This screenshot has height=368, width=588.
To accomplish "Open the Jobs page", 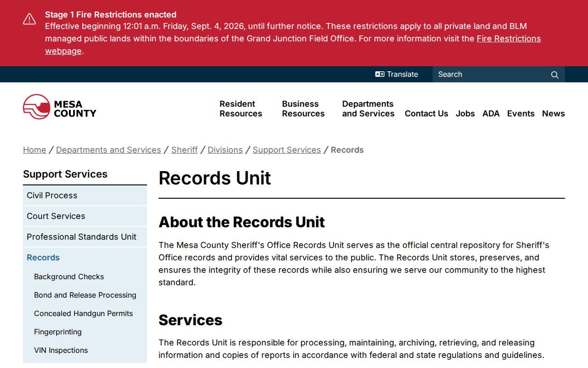I will pos(465,114).
